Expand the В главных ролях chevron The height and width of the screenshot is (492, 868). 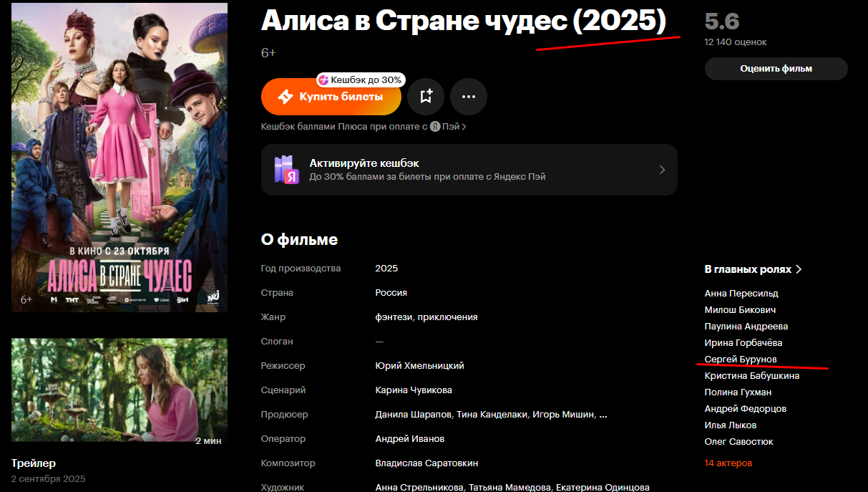point(799,270)
